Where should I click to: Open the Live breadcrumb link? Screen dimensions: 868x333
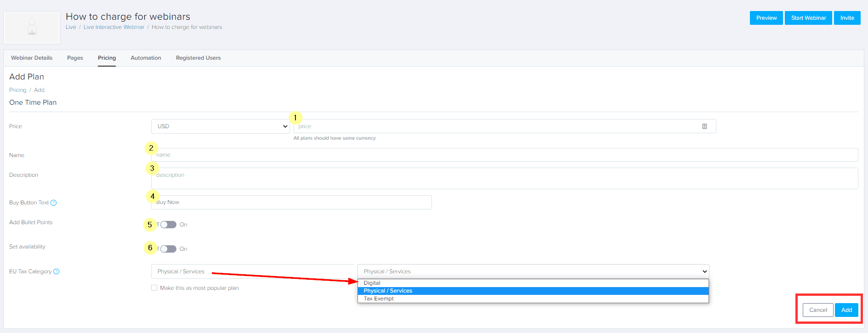point(71,27)
